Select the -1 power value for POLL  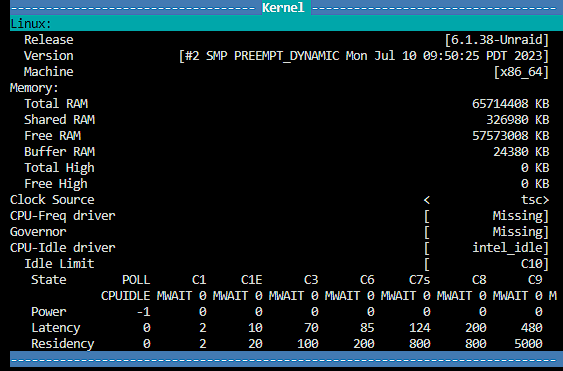tap(143, 312)
